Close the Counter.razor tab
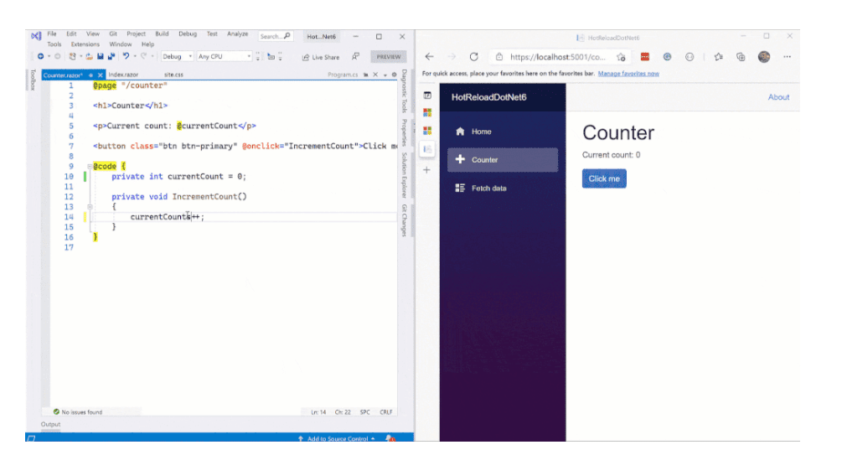868x450 pixels. coord(101,75)
